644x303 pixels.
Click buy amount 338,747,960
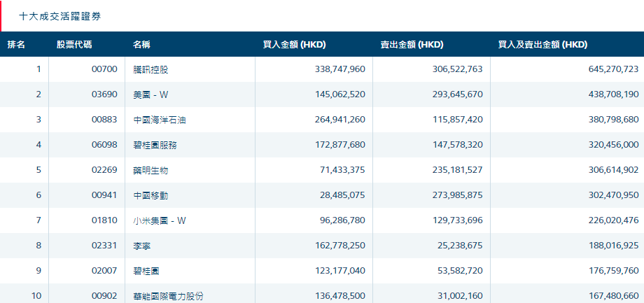tap(340, 69)
